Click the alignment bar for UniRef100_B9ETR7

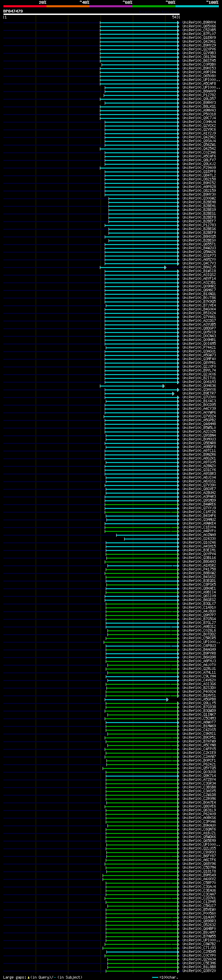click(139, 394)
